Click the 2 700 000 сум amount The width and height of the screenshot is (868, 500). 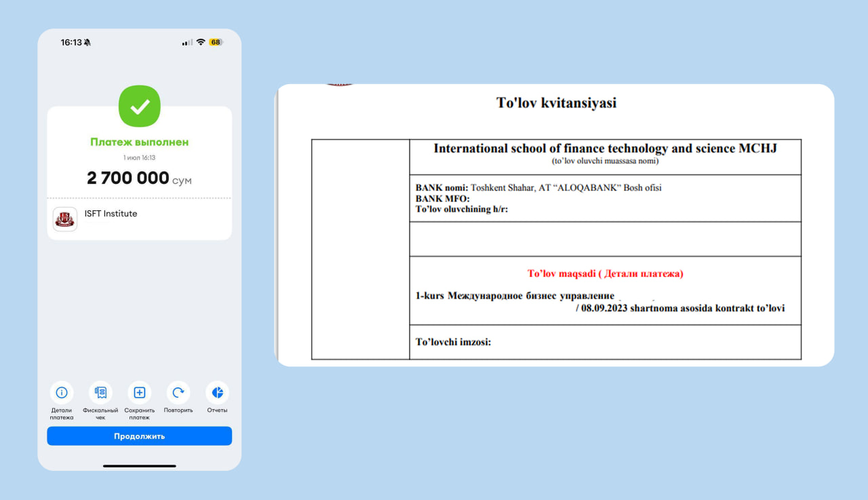139,178
